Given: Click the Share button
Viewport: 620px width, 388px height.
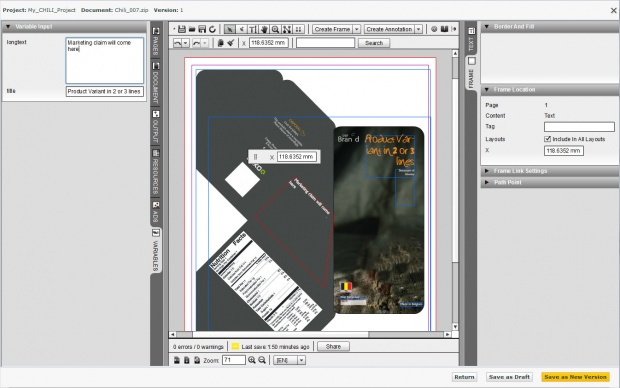Looking at the screenshot, I should (333, 346).
